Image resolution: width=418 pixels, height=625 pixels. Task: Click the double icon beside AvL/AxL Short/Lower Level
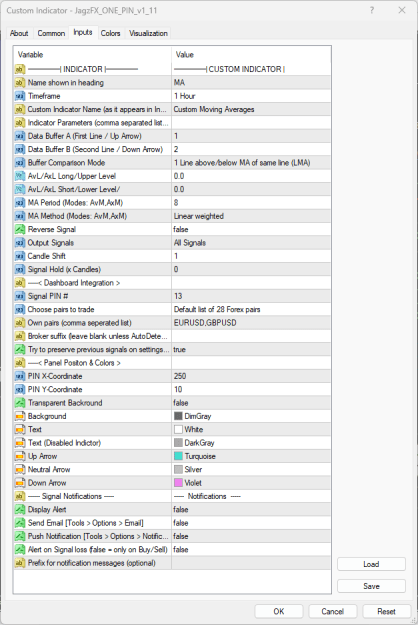click(20, 189)
